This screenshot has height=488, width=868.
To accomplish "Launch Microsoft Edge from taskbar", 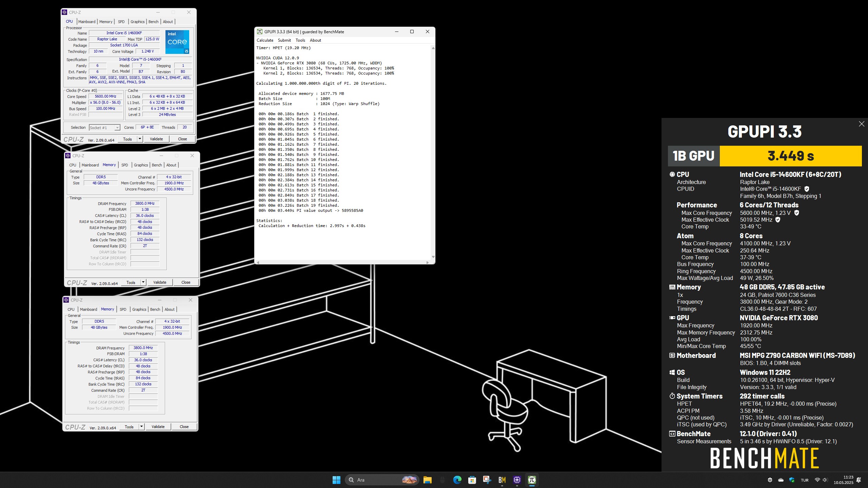I will (457, 480).
